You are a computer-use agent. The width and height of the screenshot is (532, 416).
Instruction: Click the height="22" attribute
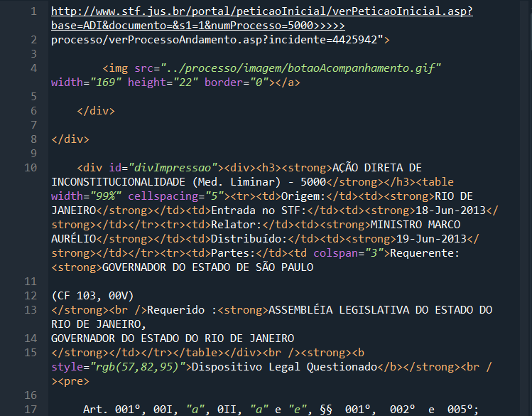pos(163,82)
